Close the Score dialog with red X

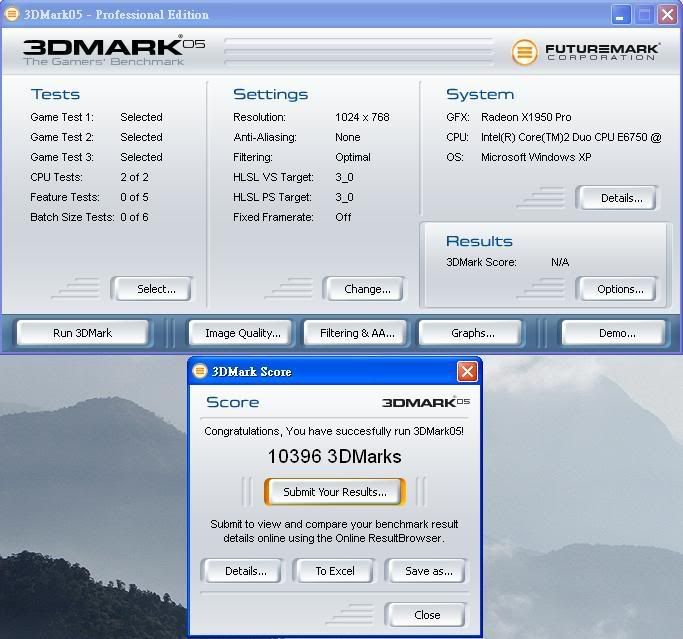(x=467, y=371)
